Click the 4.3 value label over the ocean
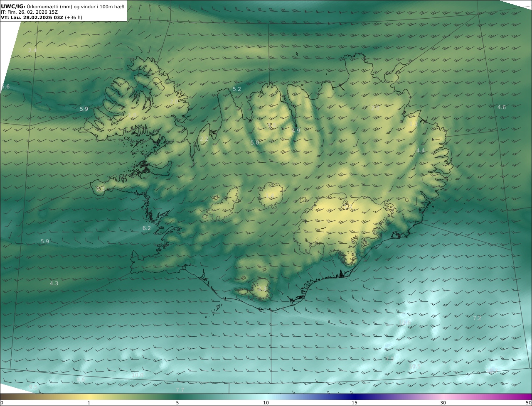This screenshot has width=532, height=406. (x=54, y=283)
